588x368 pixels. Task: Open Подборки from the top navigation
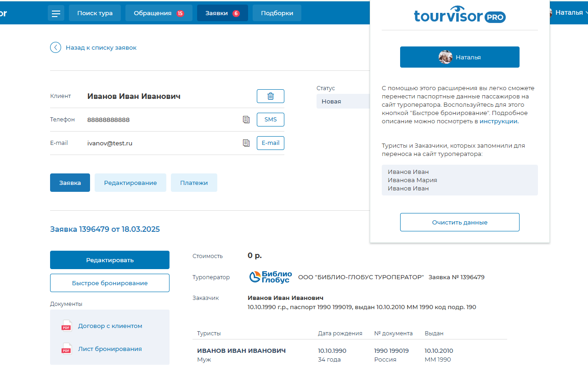point(277,13)
